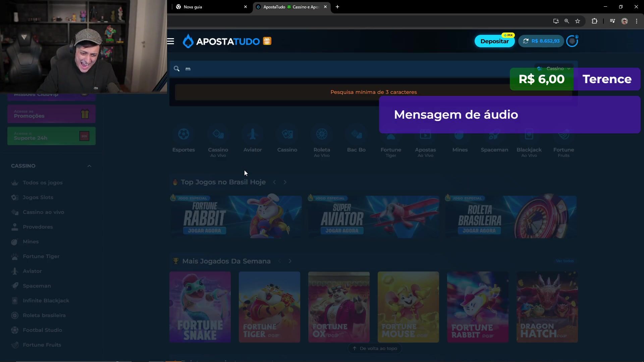Open Fortune Fruits in the sidebar list

click(x=42, y=345)
